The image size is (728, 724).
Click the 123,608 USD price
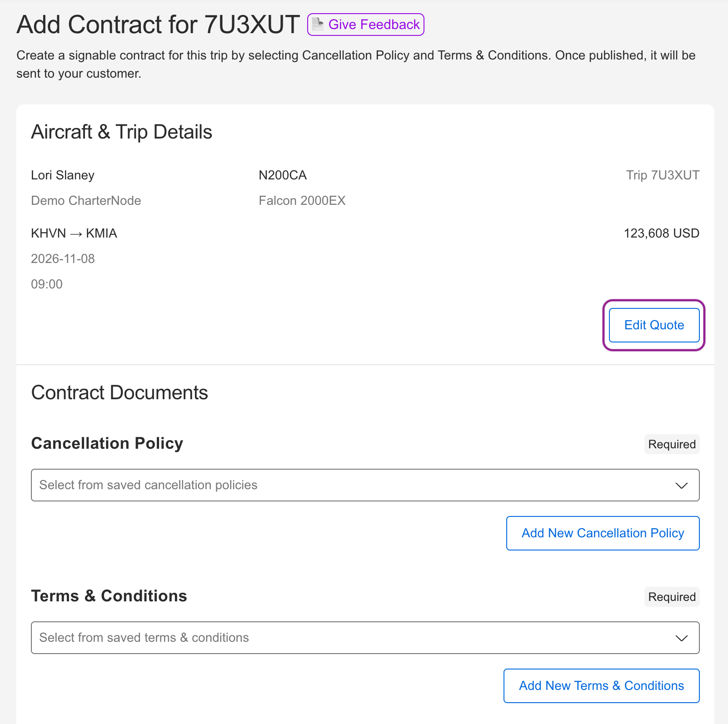[x=661, y=233]
